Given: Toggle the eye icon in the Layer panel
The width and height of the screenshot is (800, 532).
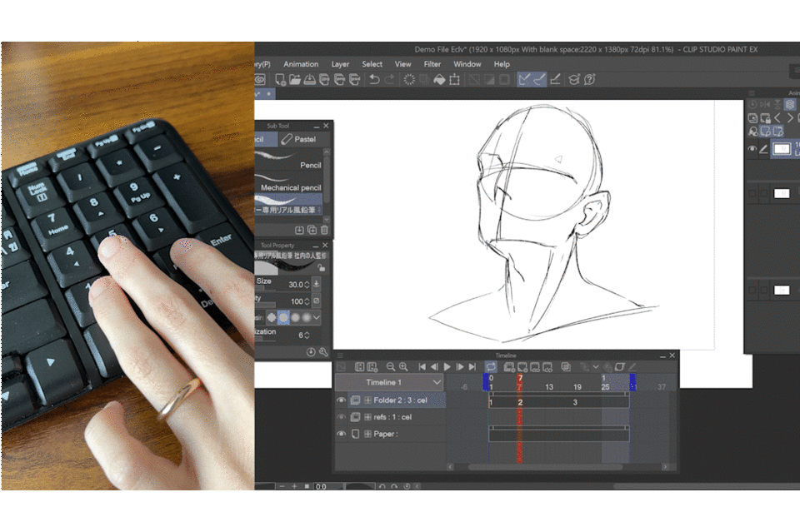Looking at the screenshot, I should click(x=752, y=149).
